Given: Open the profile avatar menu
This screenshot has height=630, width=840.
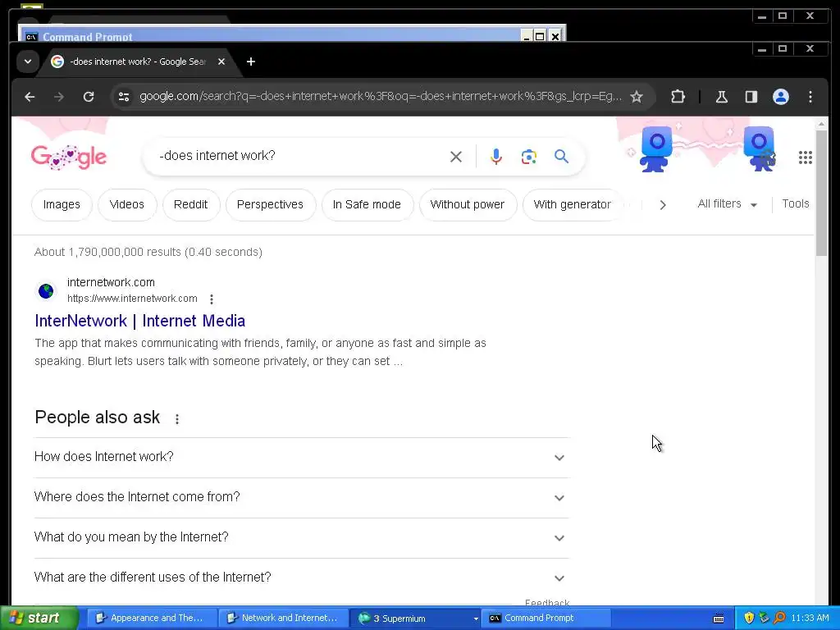Looking at the screenshot, I should click(781, 97).
